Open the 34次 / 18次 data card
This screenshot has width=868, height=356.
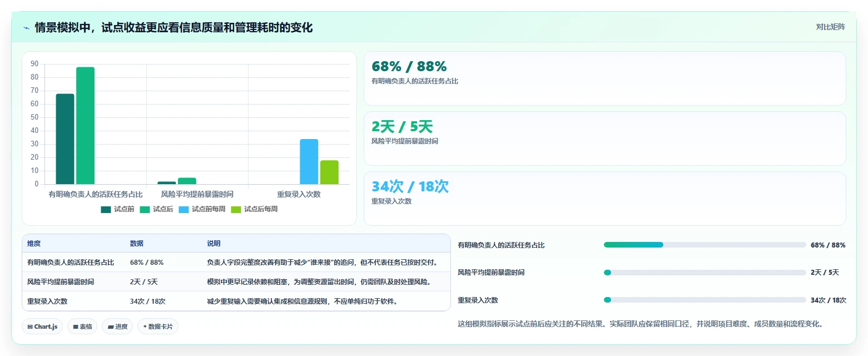click(x=605, y=199)
